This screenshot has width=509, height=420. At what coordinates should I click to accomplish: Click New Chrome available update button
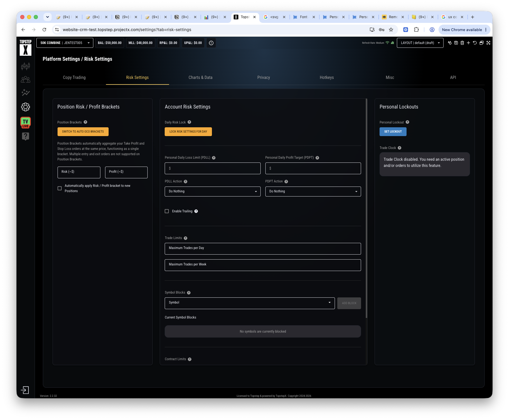[464, 30]
